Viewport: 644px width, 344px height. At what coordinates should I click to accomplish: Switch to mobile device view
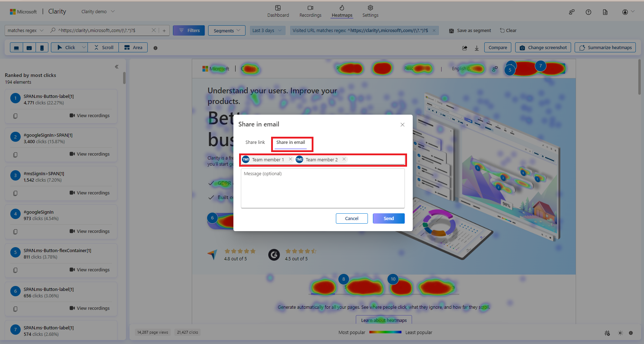[x=42, y=48]
